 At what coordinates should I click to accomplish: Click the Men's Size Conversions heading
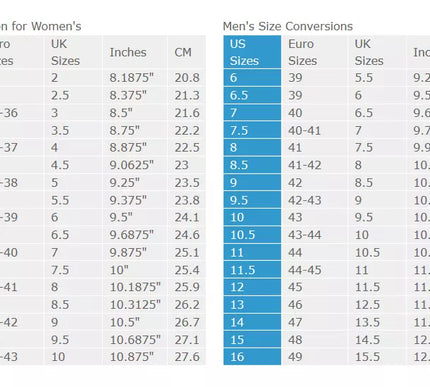[288, 26]
